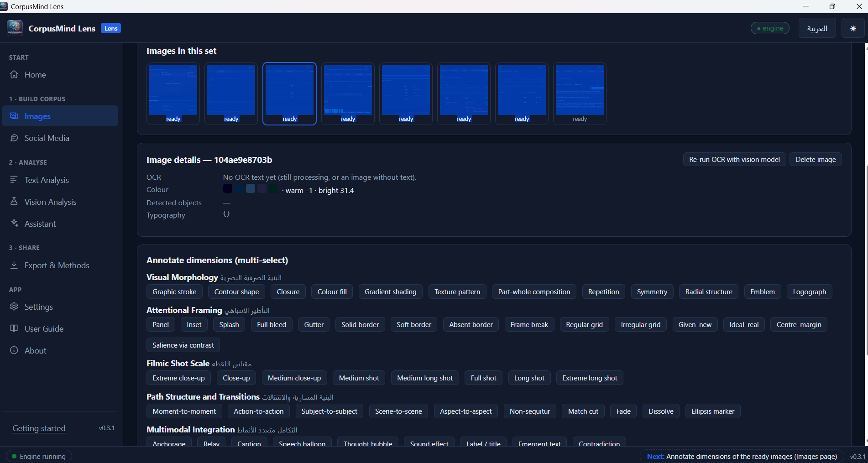The image size is (868, 463).
Task: Click the Text Analysis lines icon
Action: 14,180
